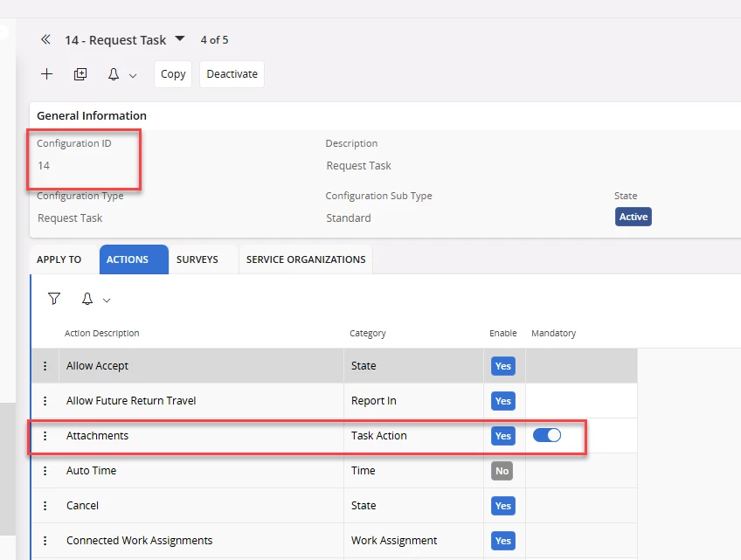The height and width of the screenshot is (560, 741).
Task: Open three-dot menu for Attachments row
Action: 45,436
